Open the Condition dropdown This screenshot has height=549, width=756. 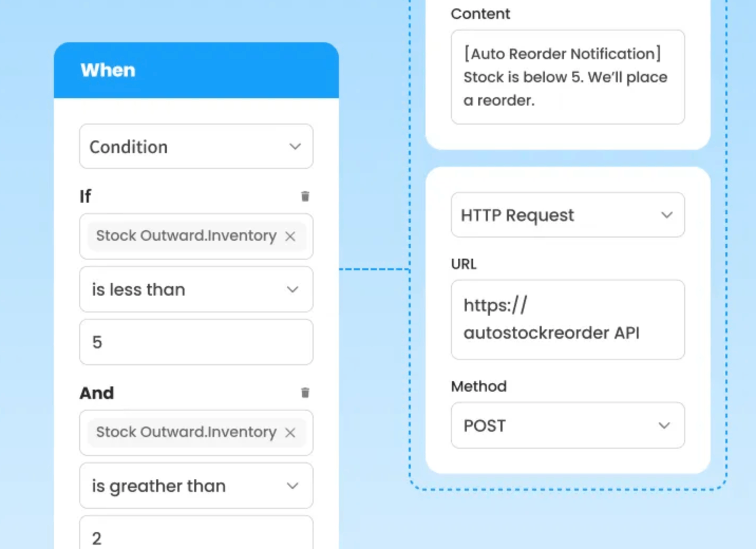click(196, 147)
